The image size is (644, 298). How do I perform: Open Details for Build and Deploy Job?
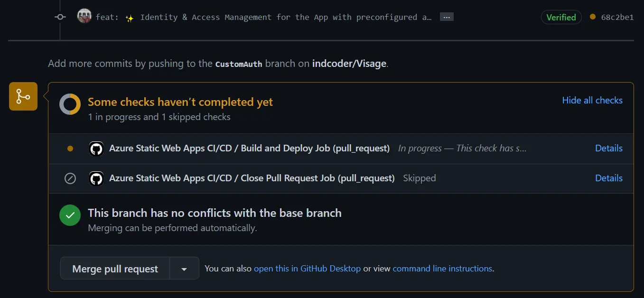pyautogui.click(x=608, y=149)
